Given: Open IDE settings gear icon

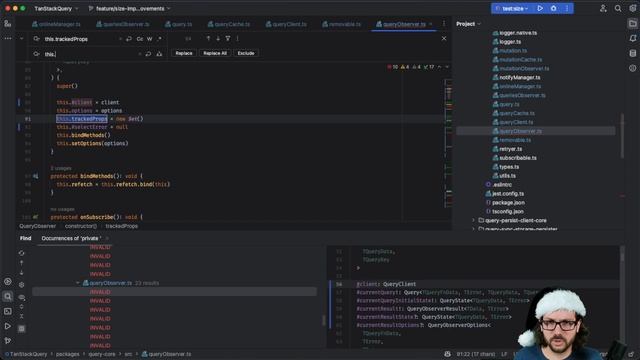Looking at the screenshot, I should [x=632, y=8].
